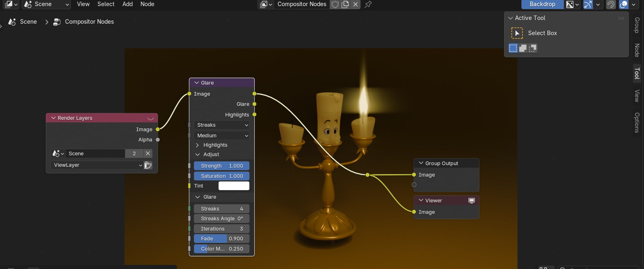Click Scene in the breadcrumb path
644x269 pixels.
coord(28,22)
